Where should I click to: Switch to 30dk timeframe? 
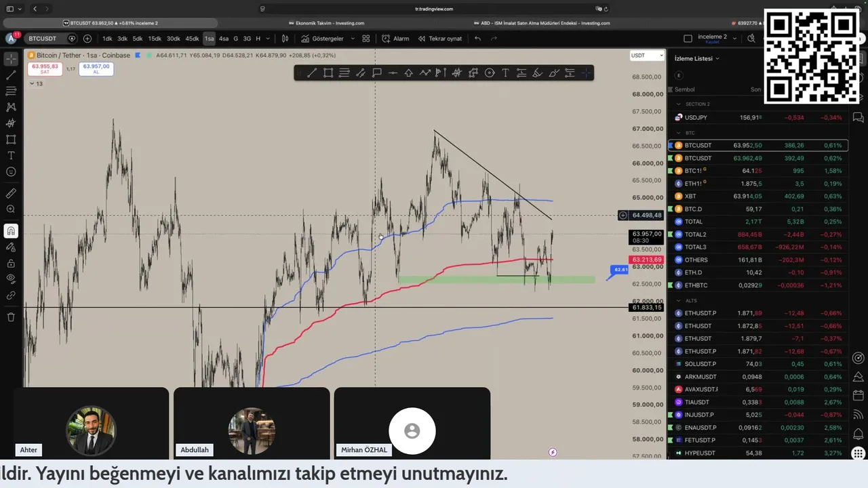174,39
